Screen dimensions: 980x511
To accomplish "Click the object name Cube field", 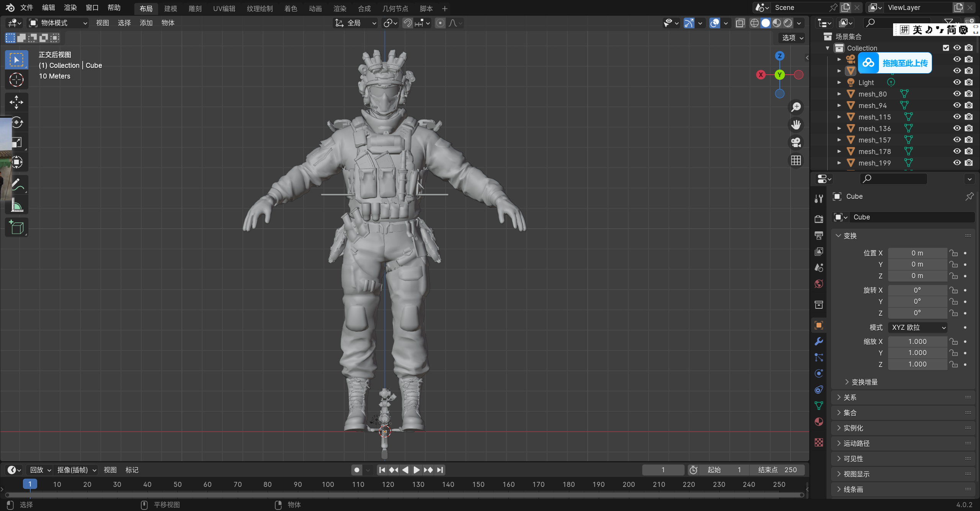I will tap(912, 217).
